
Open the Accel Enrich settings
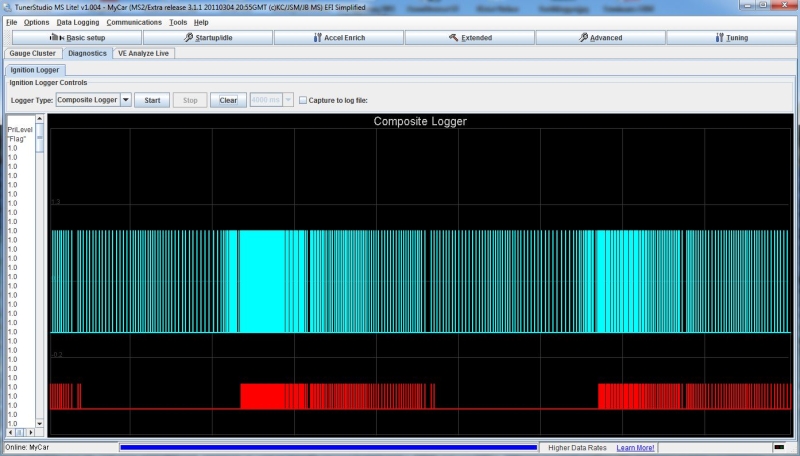pyautogui.click(x=338, y=38)
